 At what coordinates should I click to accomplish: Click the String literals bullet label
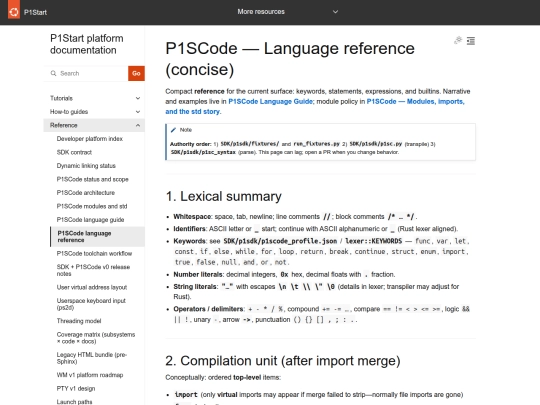pyautogui.click(x=196, y=287)
